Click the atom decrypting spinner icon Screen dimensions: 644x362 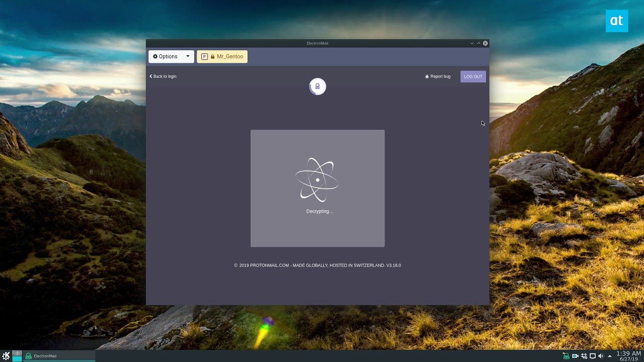point(317,180)
